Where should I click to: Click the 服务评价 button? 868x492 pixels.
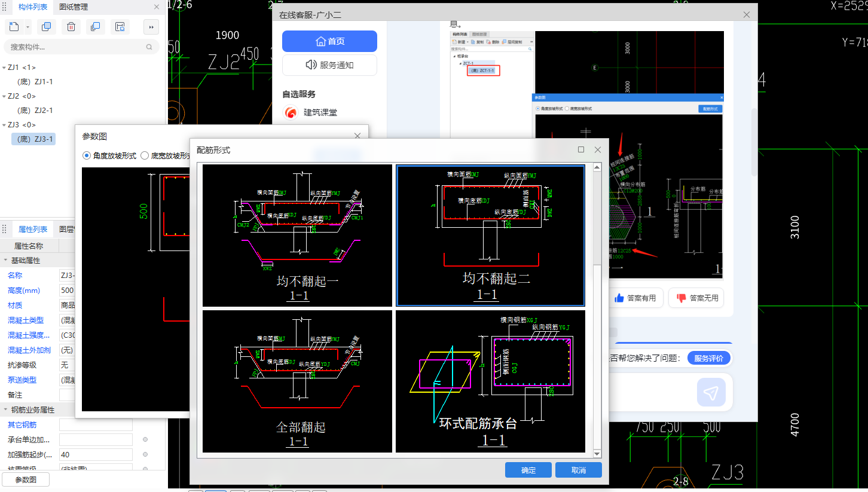(709, 358)
